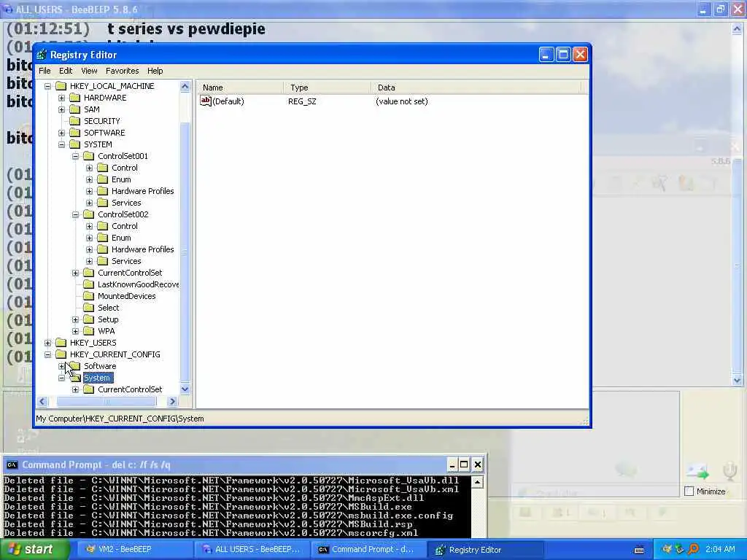Click the BeeBEEP chat scroll down arrow
Image resolution: width=747 pixels, height=560 pixels.
[737, 380]
